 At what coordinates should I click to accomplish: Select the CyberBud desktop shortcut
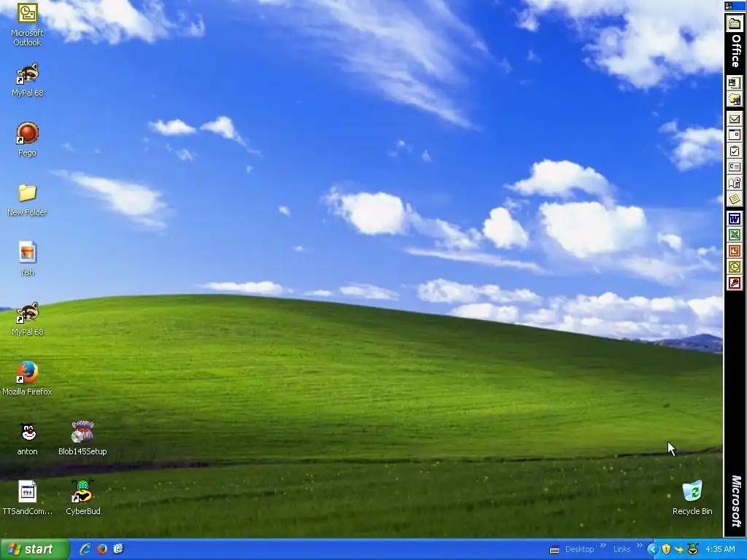click(x=83, y=498)
